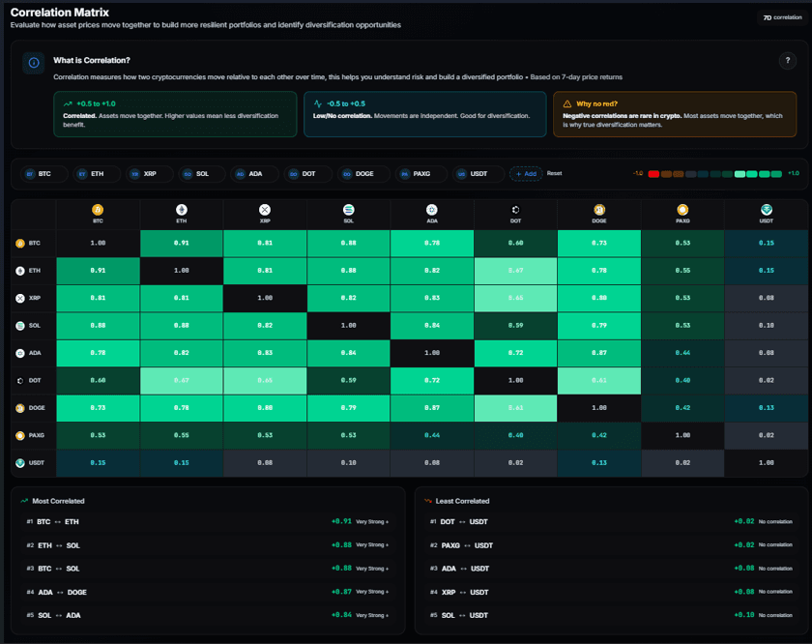This screenshot has width=812, height=644.
Task: Click the ADA row label icon
Action: click(20, 353)
